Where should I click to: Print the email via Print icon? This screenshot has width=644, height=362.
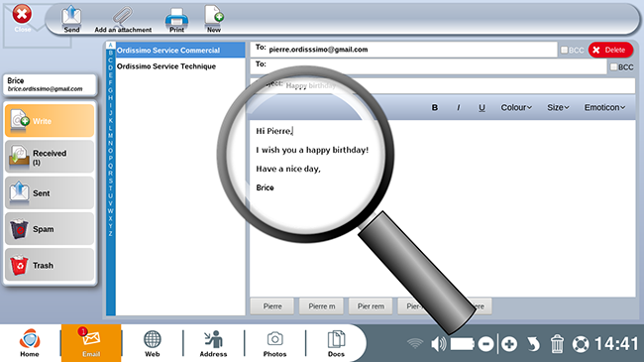click(176, 20)
